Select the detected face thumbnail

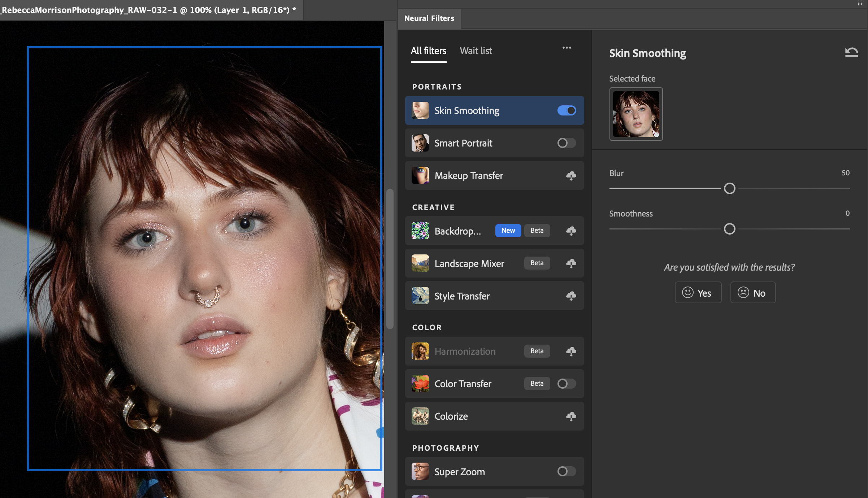[637, 113]
